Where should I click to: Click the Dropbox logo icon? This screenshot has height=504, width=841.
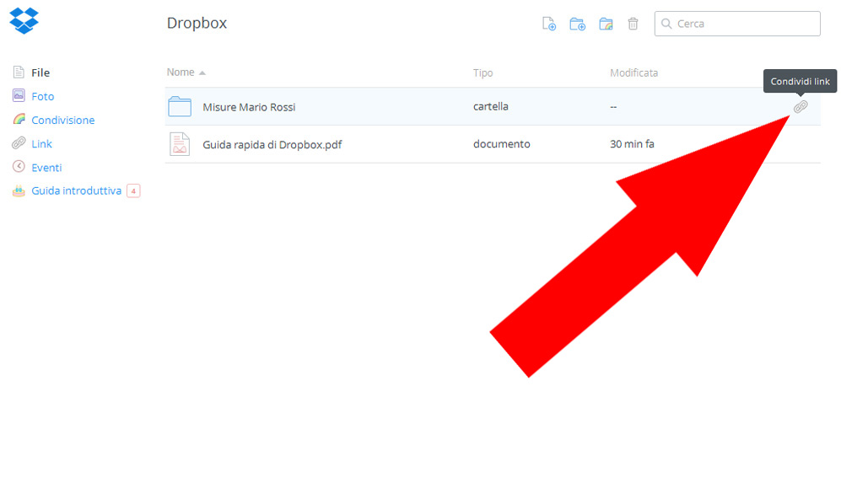click(x=24, y=20)
